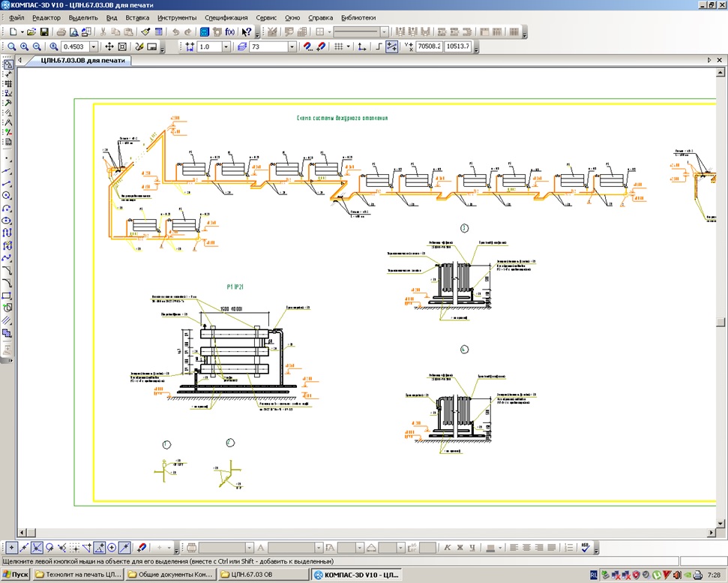Open the Инструменты menu
Viewport: 728px width, 583px height.
(x=177, y=18)
